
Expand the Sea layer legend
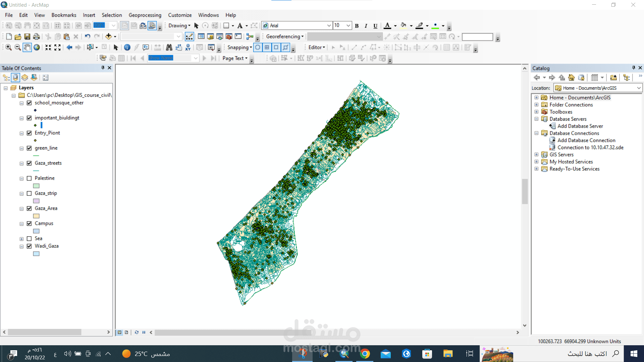pos(21,239)
